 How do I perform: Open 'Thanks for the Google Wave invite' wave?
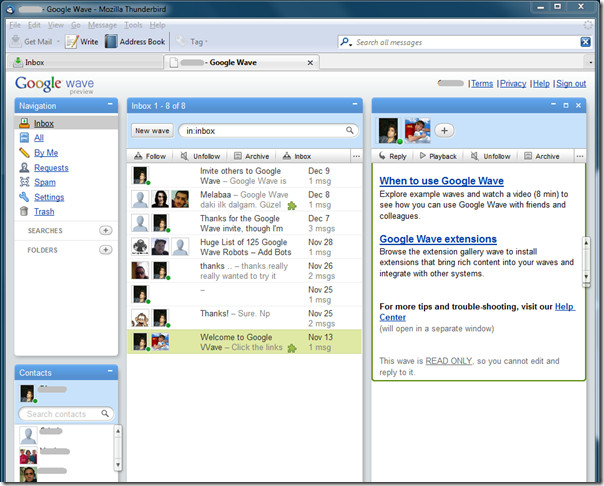click(245, 223)
